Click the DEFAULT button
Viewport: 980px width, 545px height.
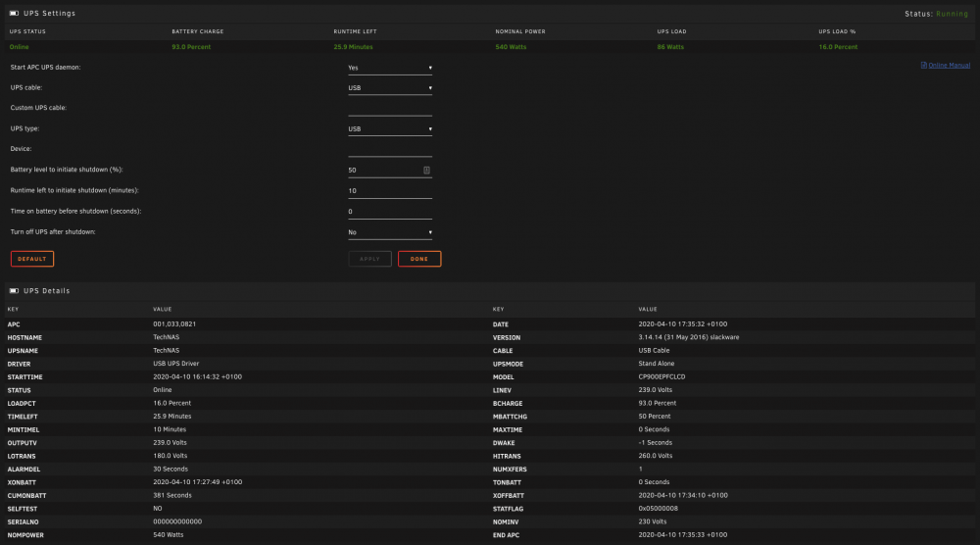click(x=32, y=259)
